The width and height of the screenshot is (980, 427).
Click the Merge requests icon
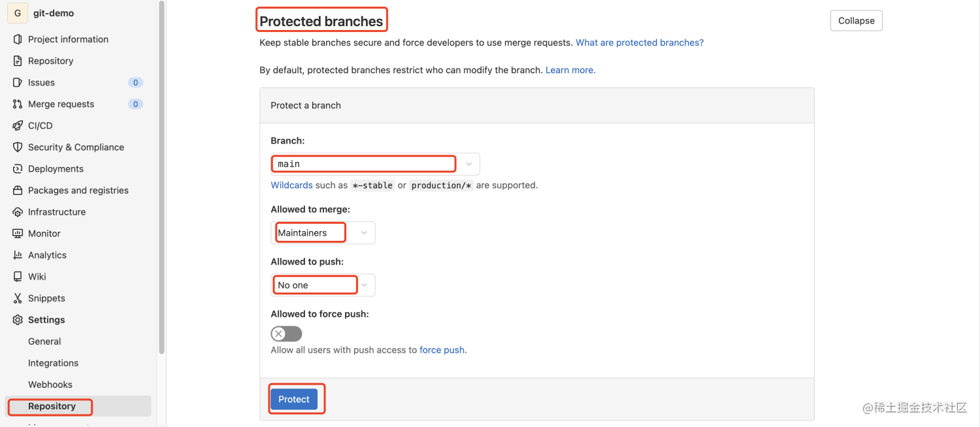click(18, 104)
